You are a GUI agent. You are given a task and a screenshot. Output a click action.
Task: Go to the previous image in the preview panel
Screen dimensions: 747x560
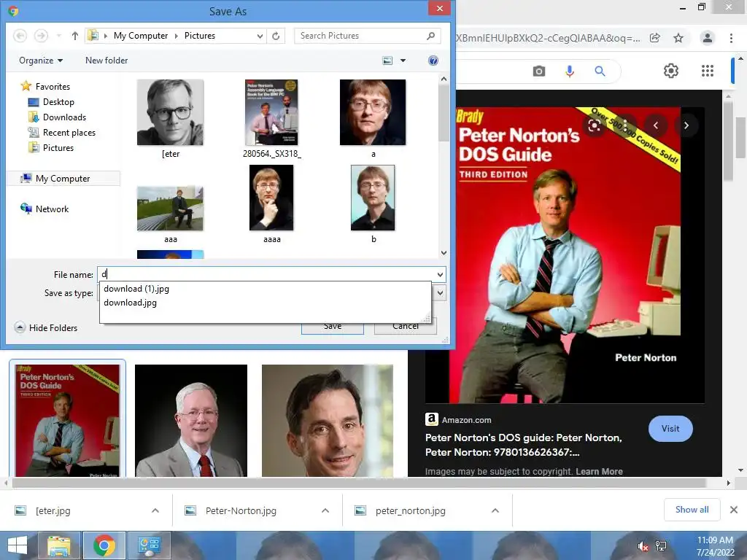656,125
